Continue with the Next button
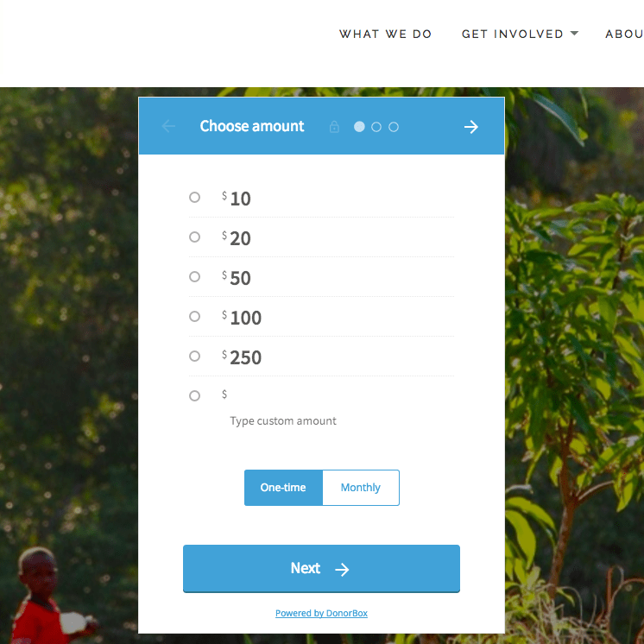The width and height of the screenshot is (644, 644). (321, 568)
